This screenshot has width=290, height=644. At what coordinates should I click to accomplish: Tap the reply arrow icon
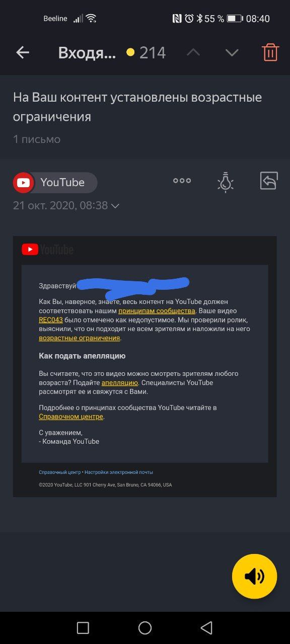point(269,181)
